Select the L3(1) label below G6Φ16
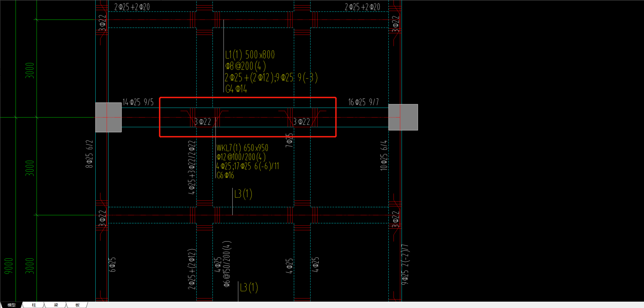644x308 pixels. [x=243, y=194]
